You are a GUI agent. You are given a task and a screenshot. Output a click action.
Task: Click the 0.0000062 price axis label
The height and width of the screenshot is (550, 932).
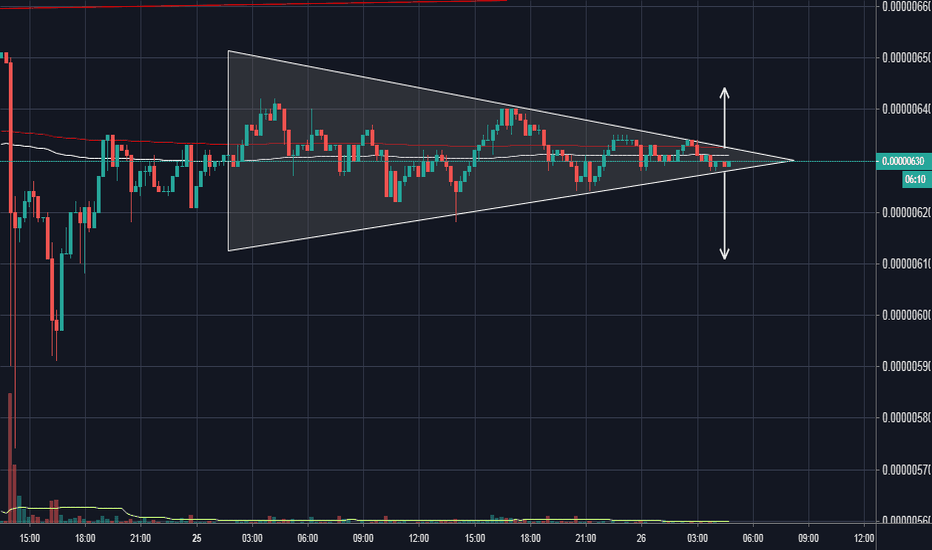point(906,212)
